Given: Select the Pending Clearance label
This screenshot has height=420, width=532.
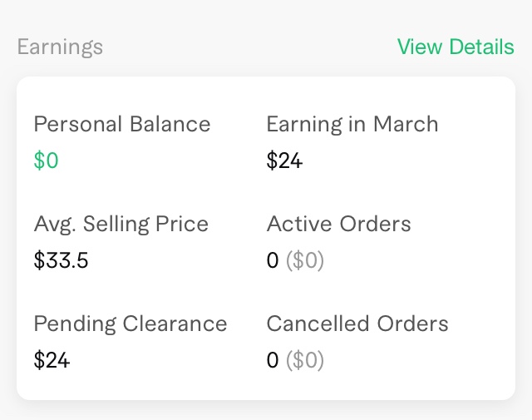Looking at the screenshot, I should point(131,324).
